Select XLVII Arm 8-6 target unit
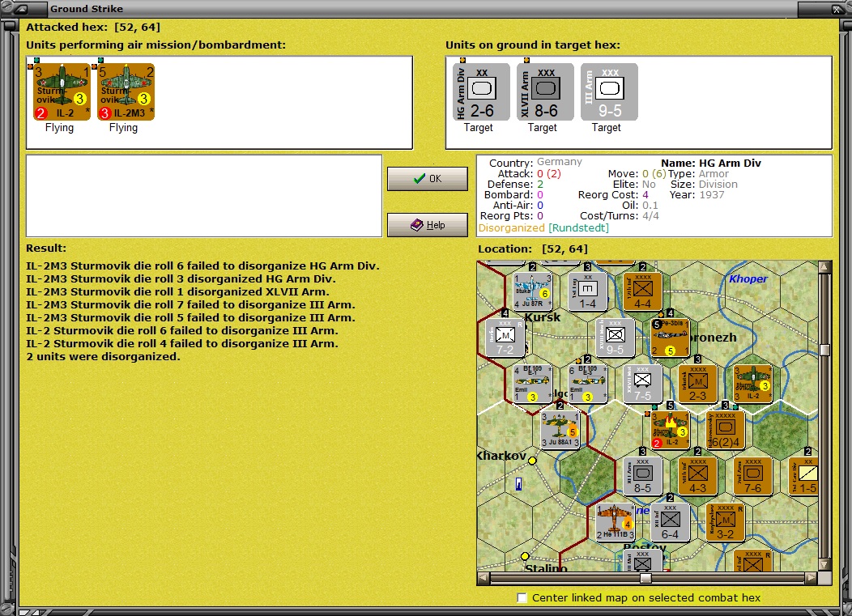The height and width of the screenshot is (616, 852). (x=545, y=91)
